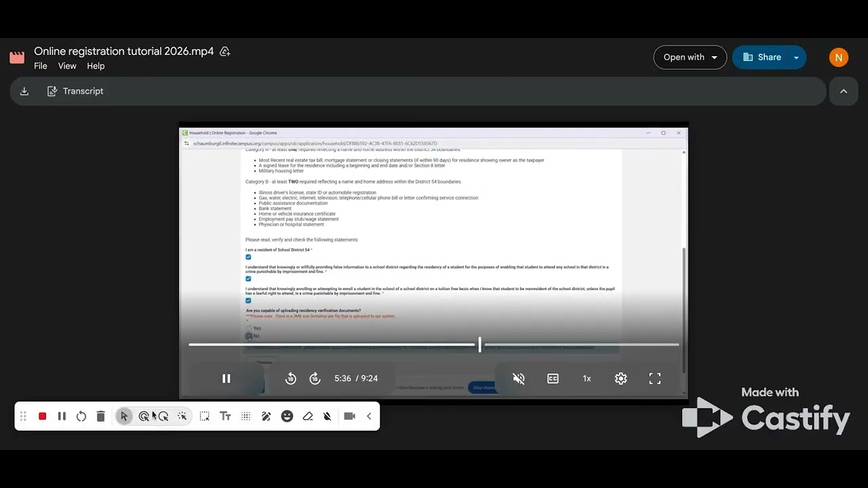
Task: Expand the Share options arrow
Action: tap(796, 58)
